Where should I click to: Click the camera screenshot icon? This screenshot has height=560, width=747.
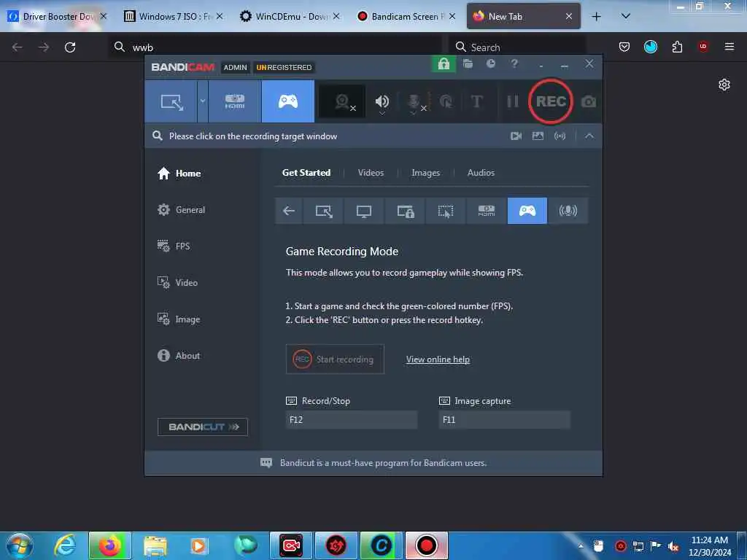pyautogui.click(x=589, y=101)
